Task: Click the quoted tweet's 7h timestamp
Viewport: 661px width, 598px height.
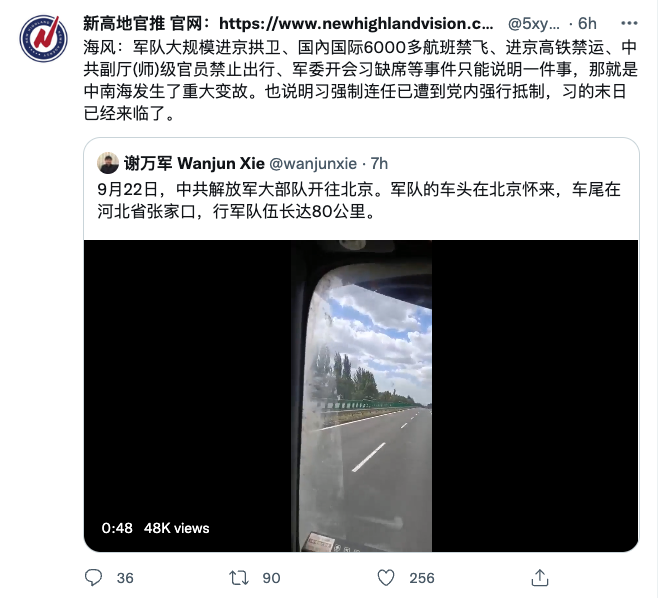Action: tap(379, 164)
